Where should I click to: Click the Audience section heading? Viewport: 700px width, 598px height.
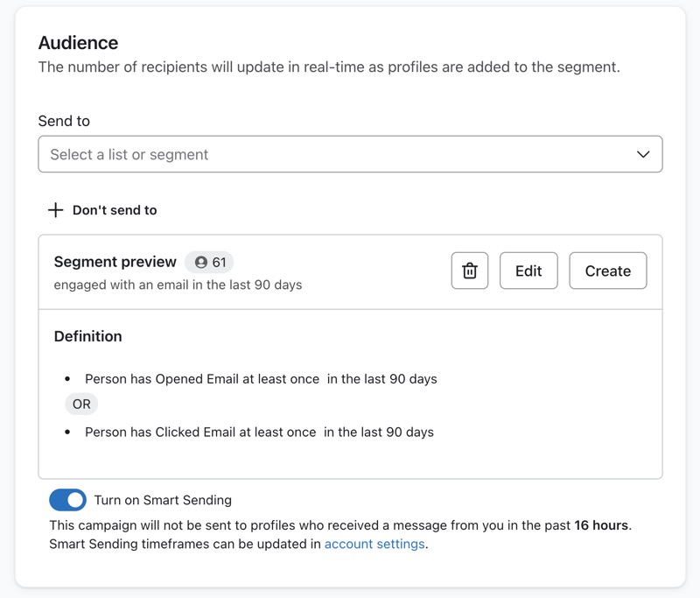pyautogui.click(x=78, y=43)
